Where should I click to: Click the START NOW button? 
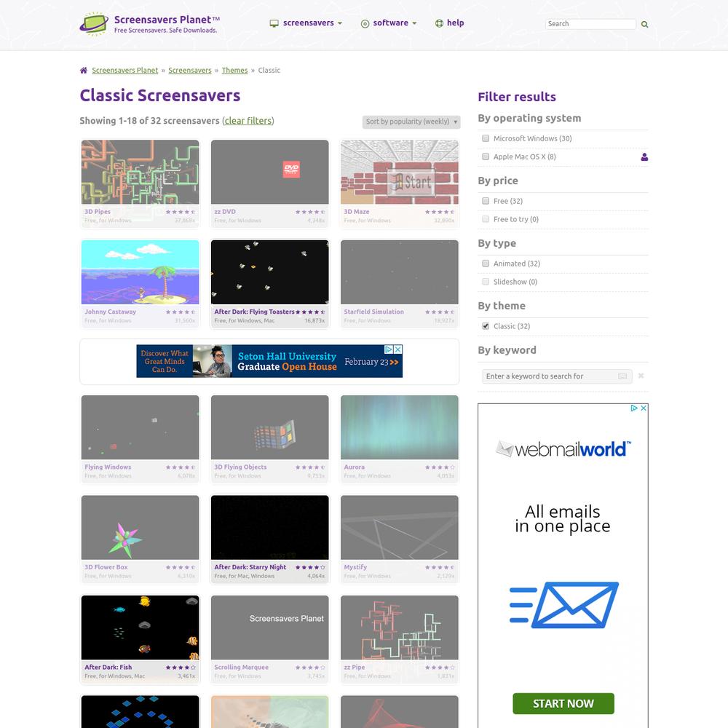coord(563,703)
